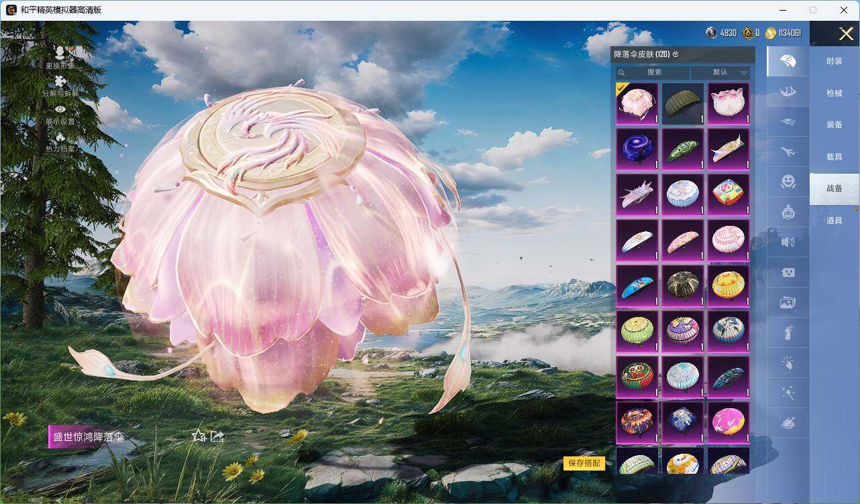This screenshot has height=504, width=860.
Task: Open the 更换形象 change-appearance icon
Action: pyautogui.click(x=60, y=54)
